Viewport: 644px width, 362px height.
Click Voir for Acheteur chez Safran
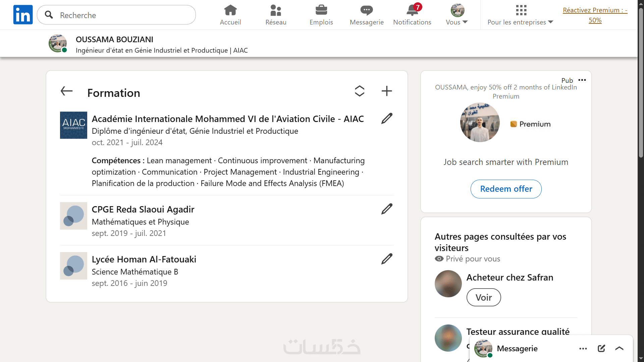[x=483, y=297]
